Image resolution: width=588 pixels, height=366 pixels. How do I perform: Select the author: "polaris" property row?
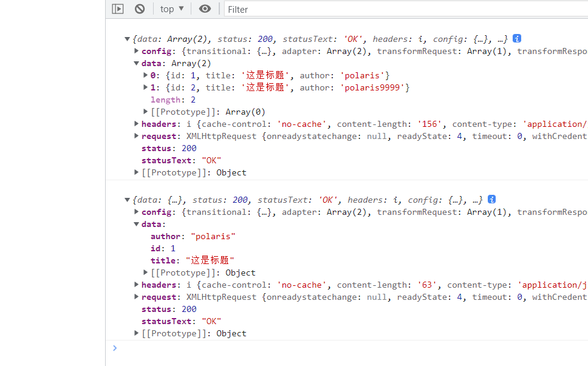(193, 236)
